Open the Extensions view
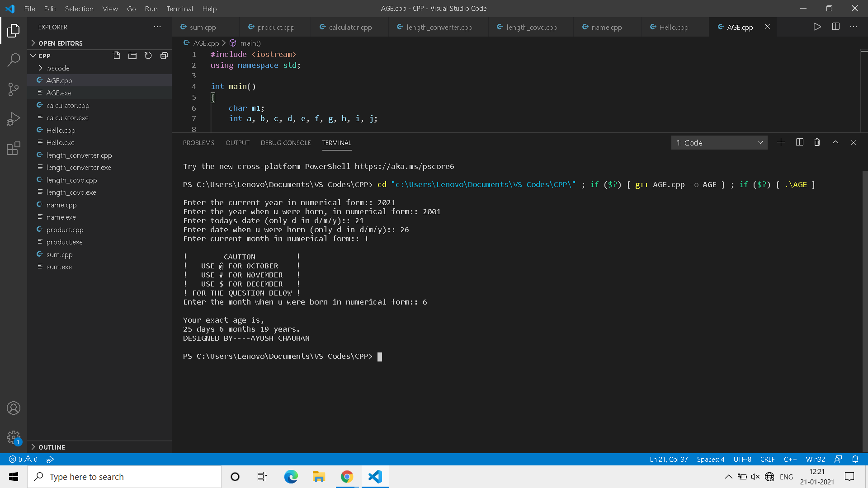Viewport: 868px width, 488px height. 14,148
